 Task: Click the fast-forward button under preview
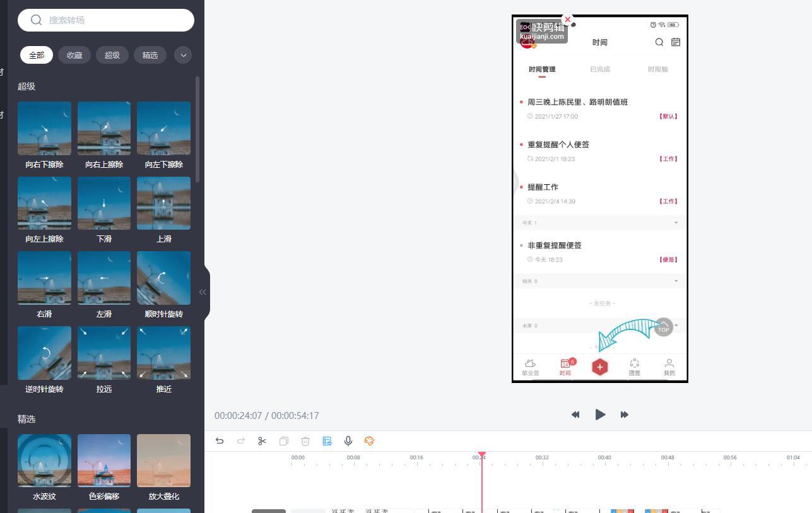click(x=625, y=415)
